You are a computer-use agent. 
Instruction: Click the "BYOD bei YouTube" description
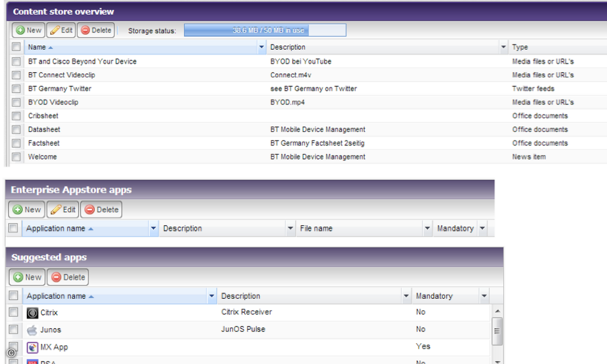coord(301,61)
